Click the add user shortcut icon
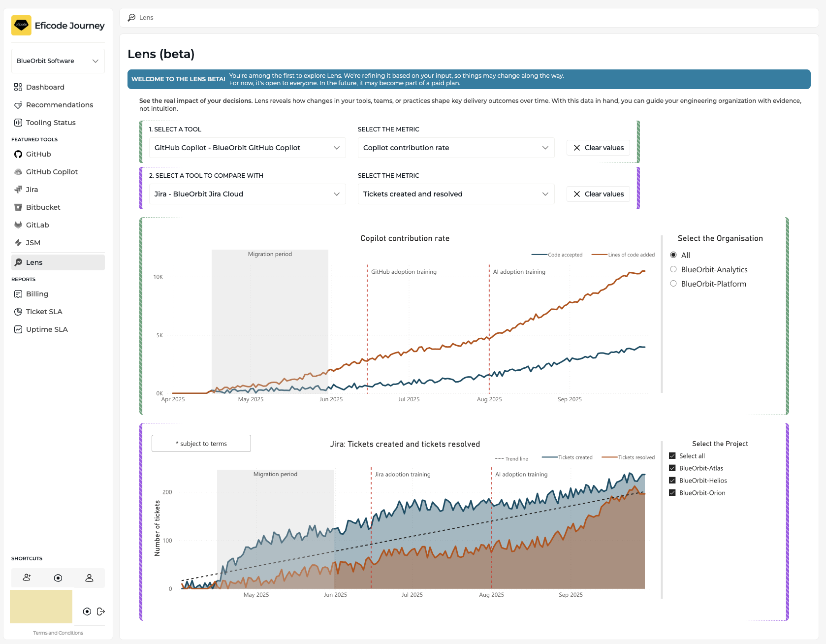The height and width of the screenshot is (644, 826). 27,578
